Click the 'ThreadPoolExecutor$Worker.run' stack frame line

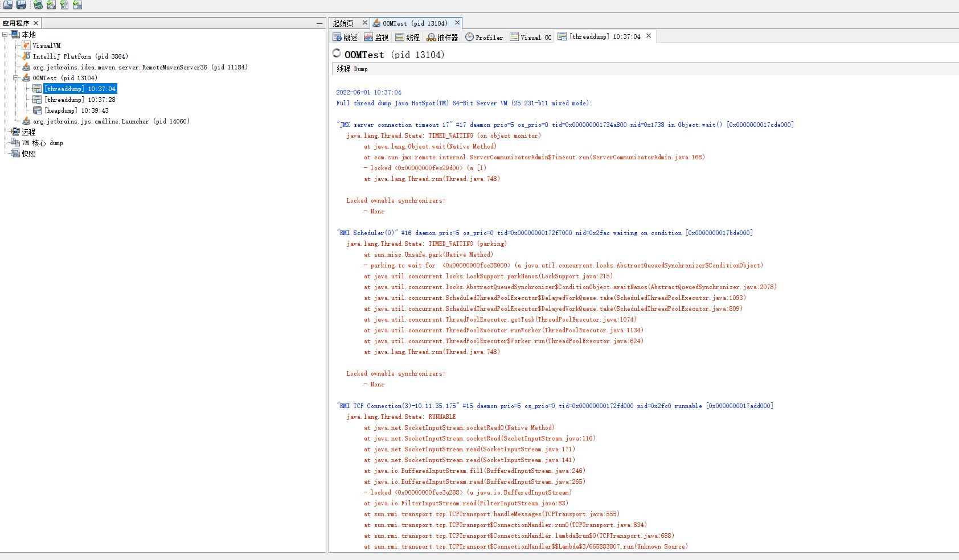503,341
